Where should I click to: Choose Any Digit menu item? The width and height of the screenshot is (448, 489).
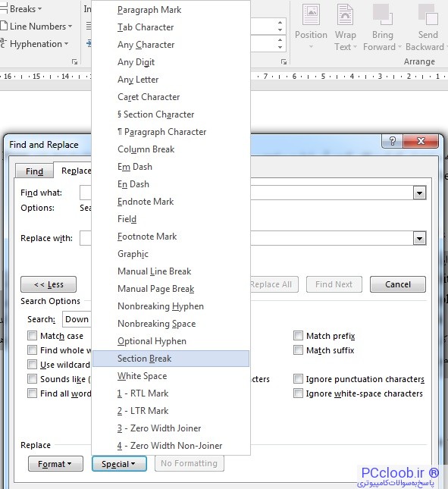[171, 62]
